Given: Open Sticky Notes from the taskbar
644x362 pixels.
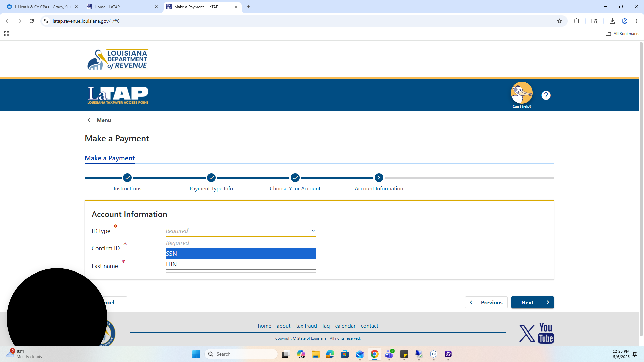Looking at the screenshot, I should pyautogui.click(x=404, y=354).
